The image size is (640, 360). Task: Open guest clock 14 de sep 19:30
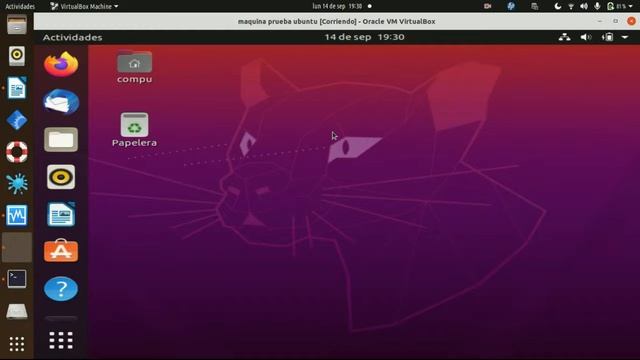click(364, 37)
